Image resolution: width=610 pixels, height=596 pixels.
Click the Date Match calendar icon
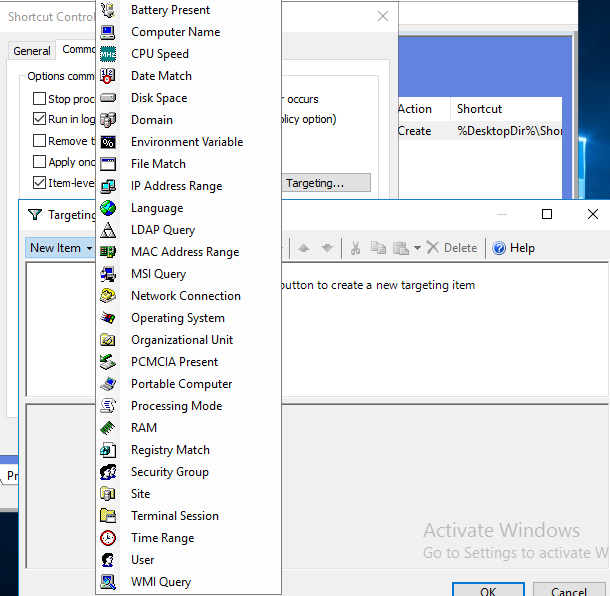click(108, 76)
